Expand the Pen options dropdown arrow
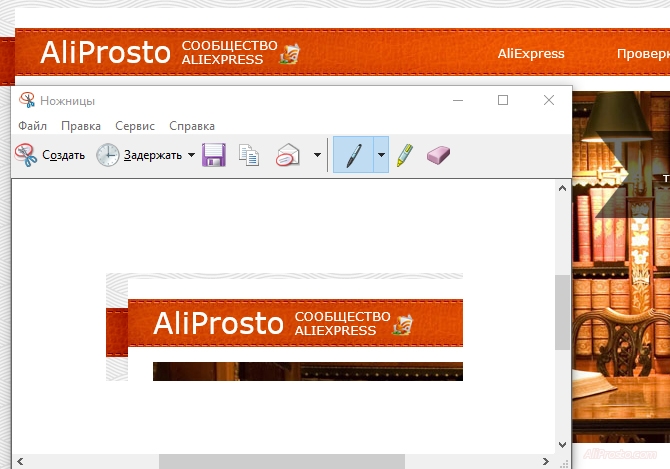This screenshot has width=670, height=469. pos(381,156)
